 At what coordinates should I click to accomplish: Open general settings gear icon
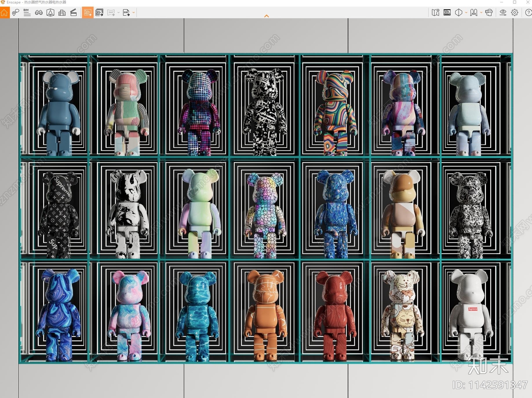point(515,13)
